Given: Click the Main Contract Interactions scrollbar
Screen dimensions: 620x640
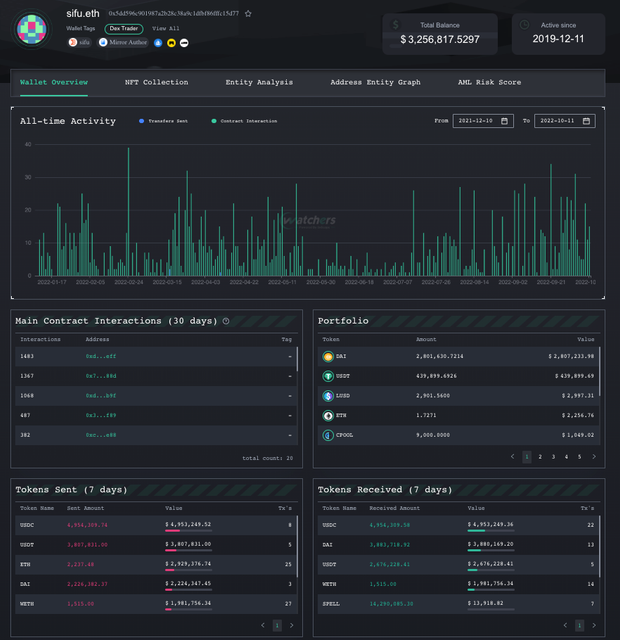Looking at the screenshot, I should click(x=297, y=359).
